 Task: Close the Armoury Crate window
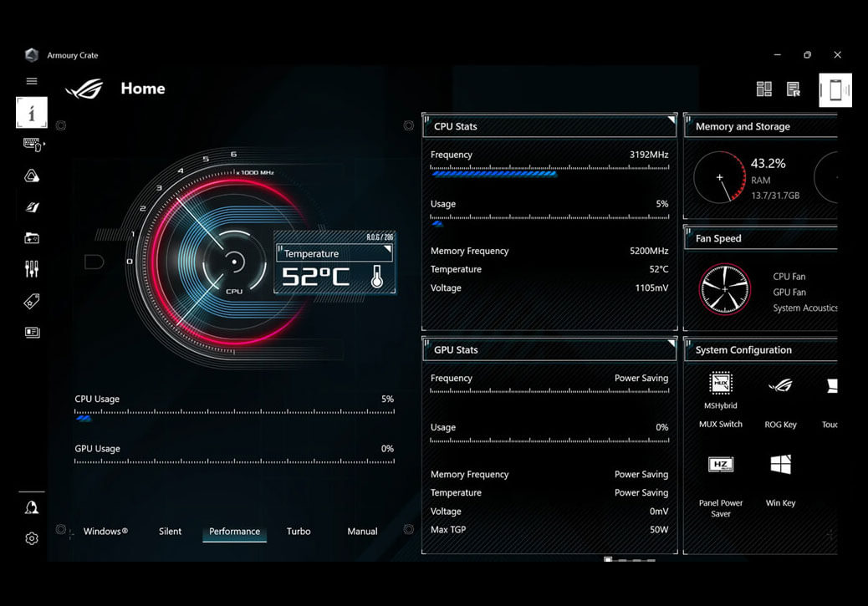point(838,55)
